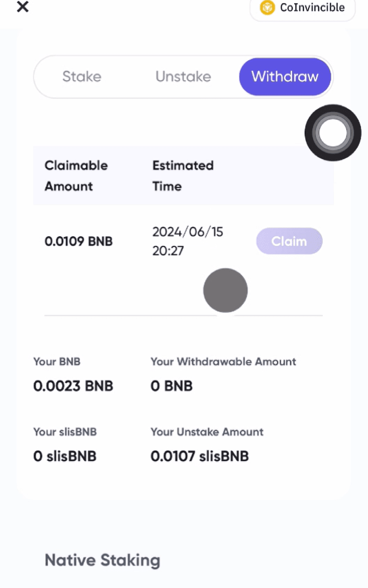The width and height of the screenshot is (368, 588).
Task: Switch to the Stake tab
Action: tap(82, 77)
